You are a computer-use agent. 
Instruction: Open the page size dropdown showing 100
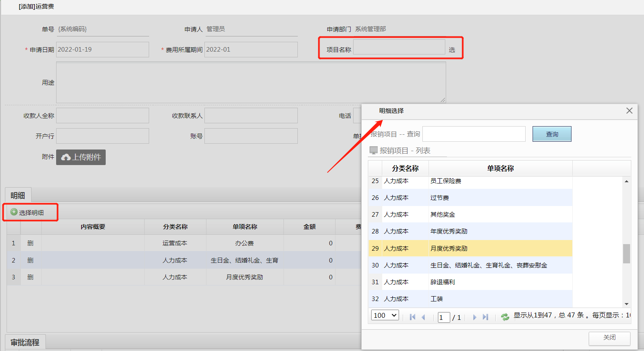pyautogui.click(x=385, y=315)
